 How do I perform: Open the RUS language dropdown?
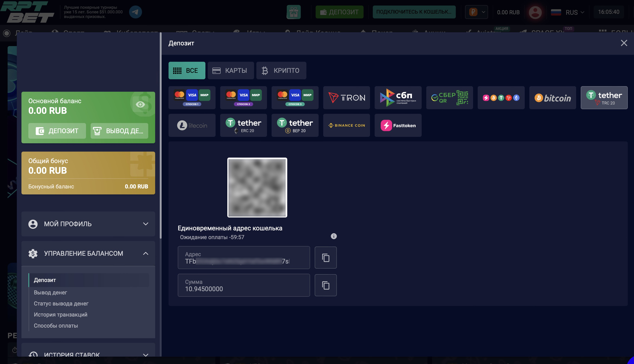[x=568, y=12]
